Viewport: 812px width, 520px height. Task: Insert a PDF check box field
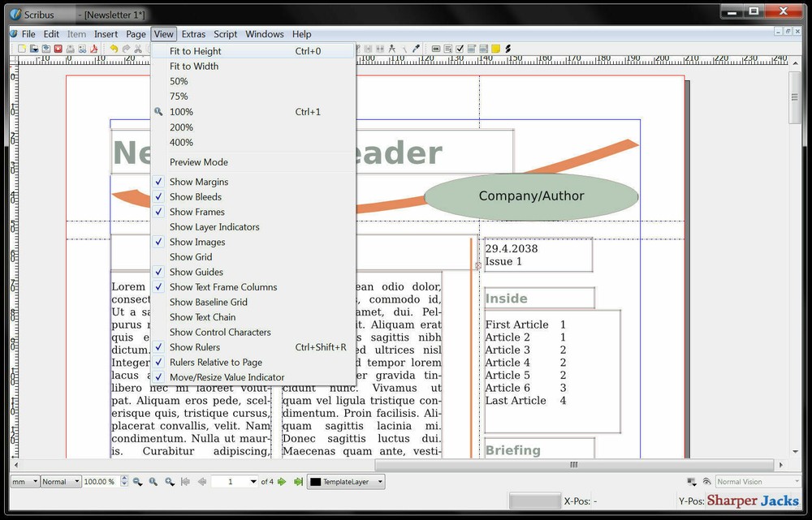pos(460,49)
